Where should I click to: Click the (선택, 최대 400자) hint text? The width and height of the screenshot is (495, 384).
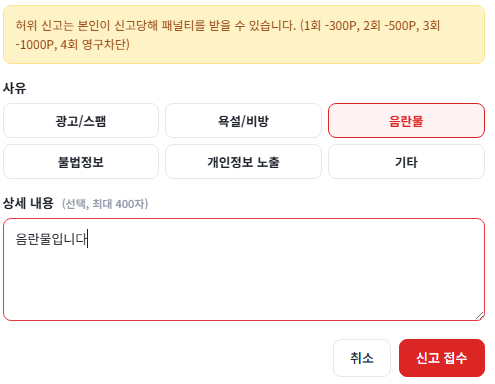(105, 204)
